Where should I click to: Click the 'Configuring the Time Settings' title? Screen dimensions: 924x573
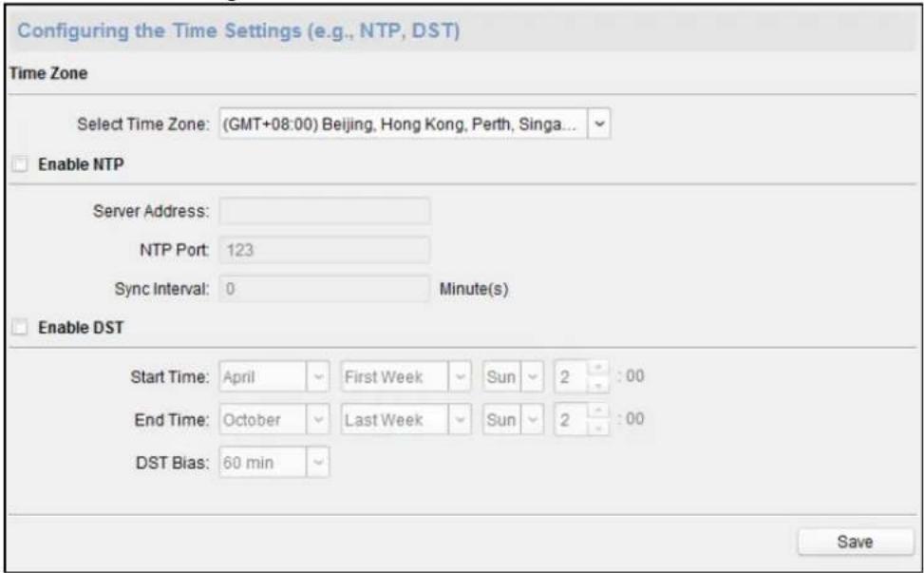click(238, 30)
